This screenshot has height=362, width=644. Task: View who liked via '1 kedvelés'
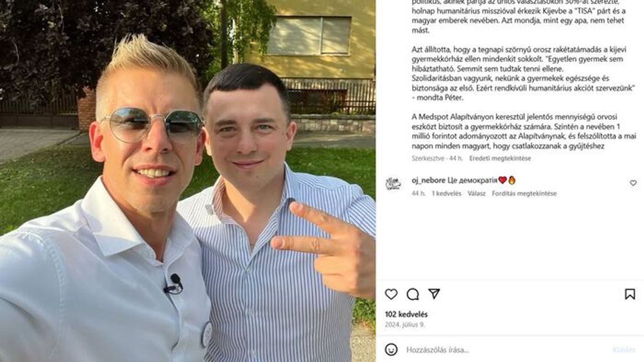click(447, 193)
